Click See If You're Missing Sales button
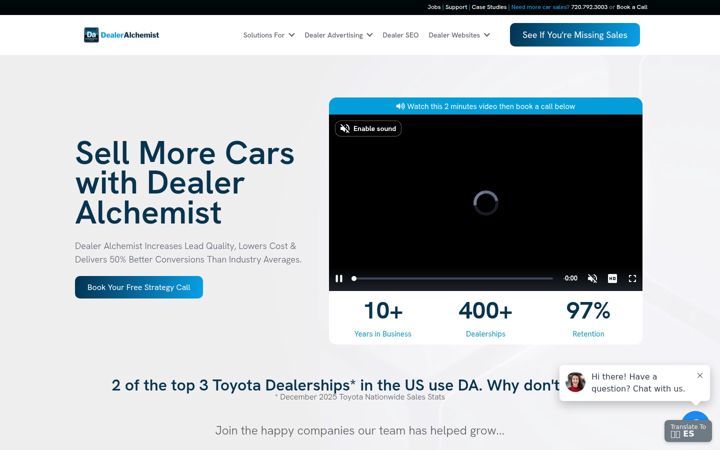The image size is (720, 450). pos(574,35)
